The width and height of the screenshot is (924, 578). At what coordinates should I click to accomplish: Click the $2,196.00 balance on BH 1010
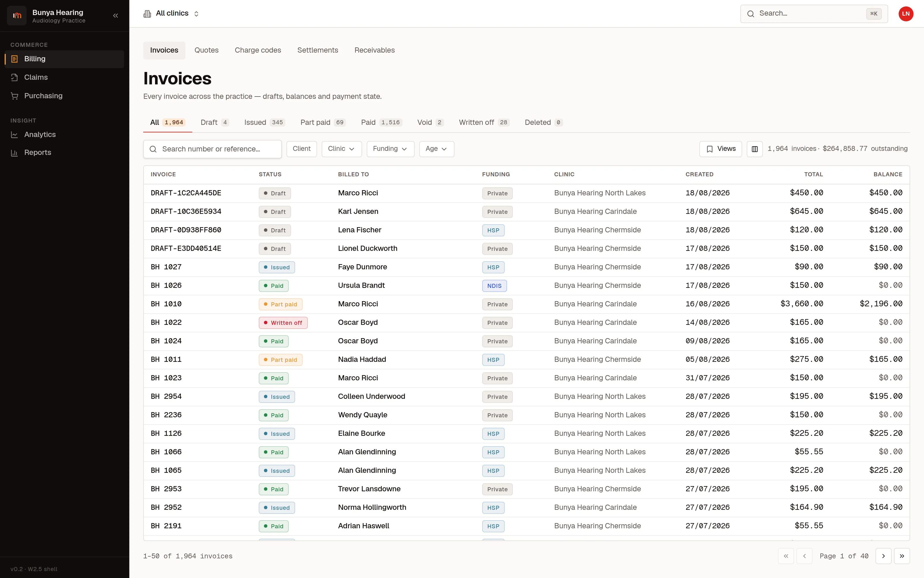881,304
